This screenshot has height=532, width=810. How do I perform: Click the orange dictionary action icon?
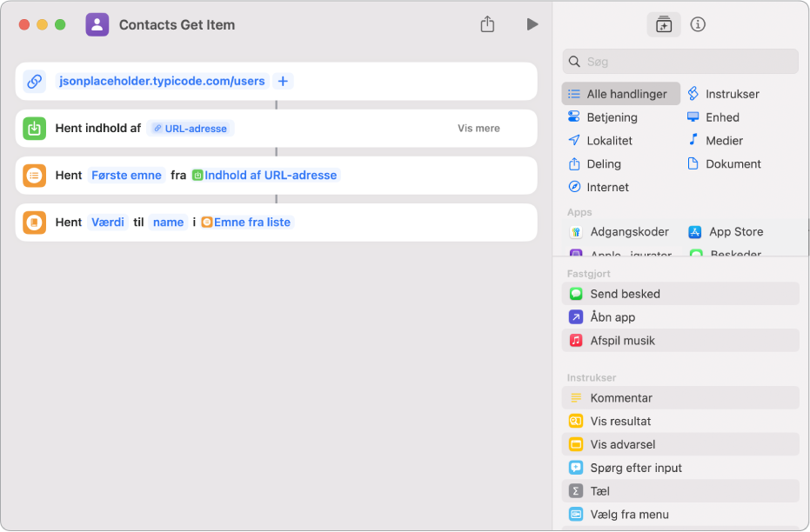[x=35, y=222]
